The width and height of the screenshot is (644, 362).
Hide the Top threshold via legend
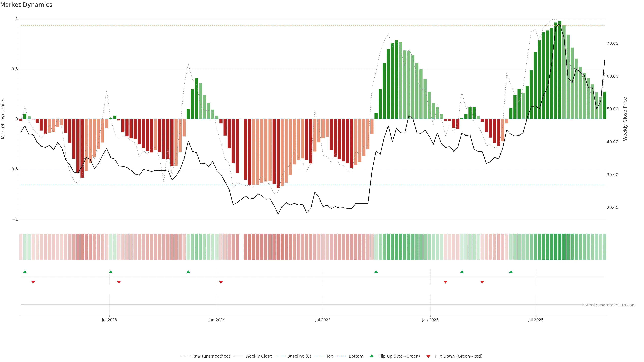330,356
